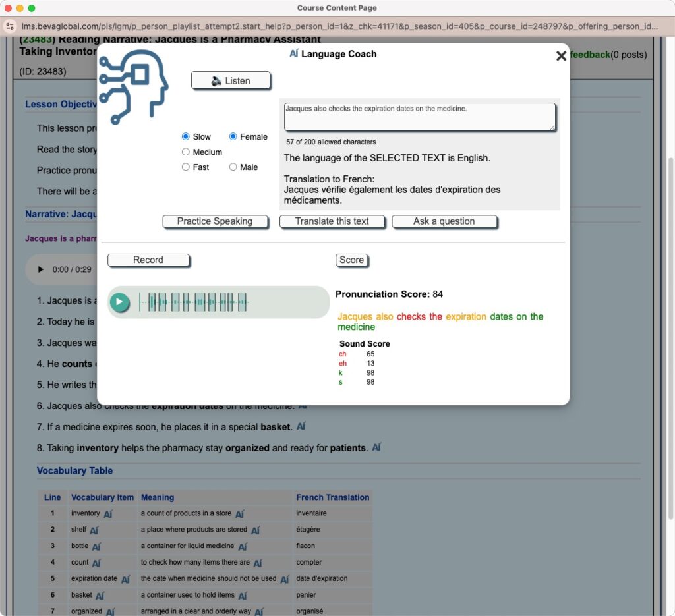This screenshot has height=616, width=675.
Task: Click the Listen button
Action: [231, 80]
